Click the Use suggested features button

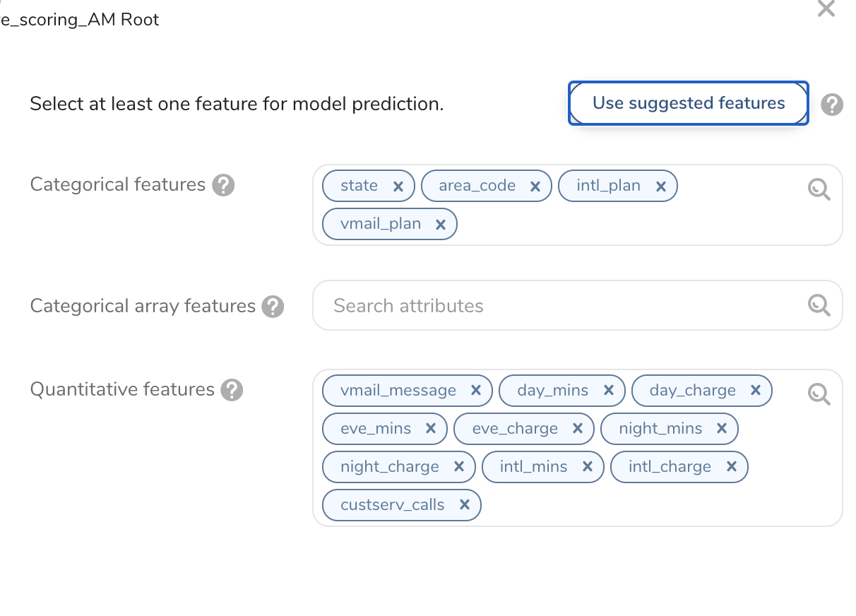688,103
